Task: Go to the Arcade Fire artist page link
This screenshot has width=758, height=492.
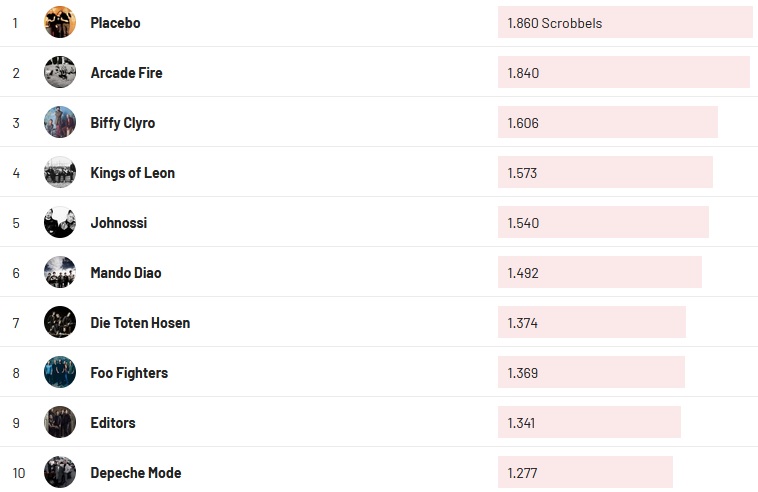Action: (x=126, y=72)
